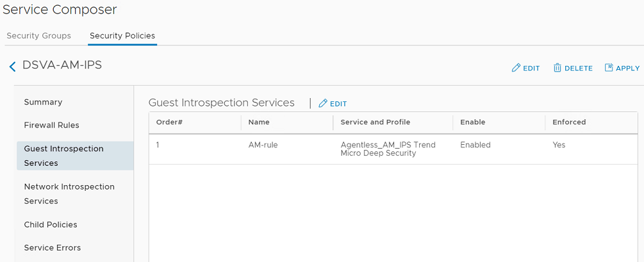Open Network Introspection Services section
Screen dimensions: 644x262
[x=69, y=193]
